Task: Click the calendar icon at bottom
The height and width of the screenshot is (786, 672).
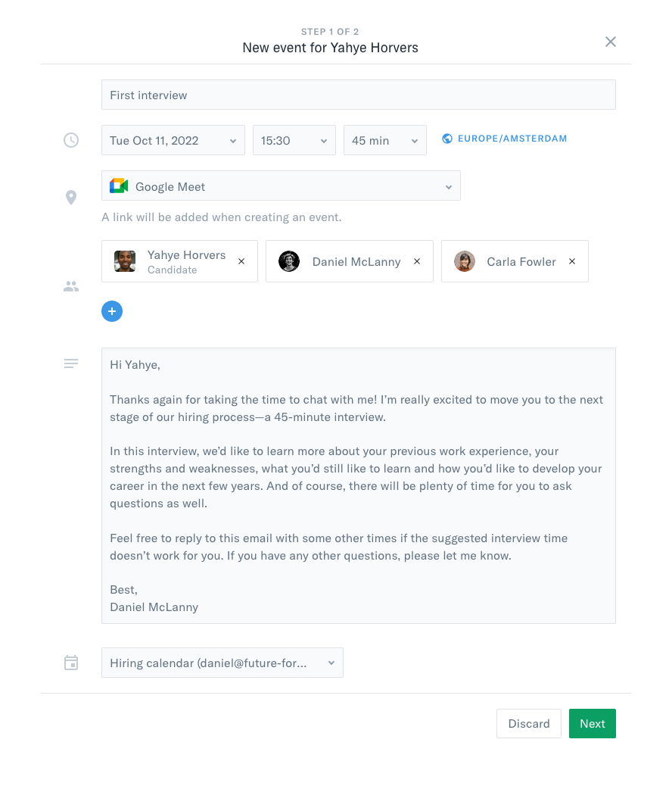Action: 71,663
